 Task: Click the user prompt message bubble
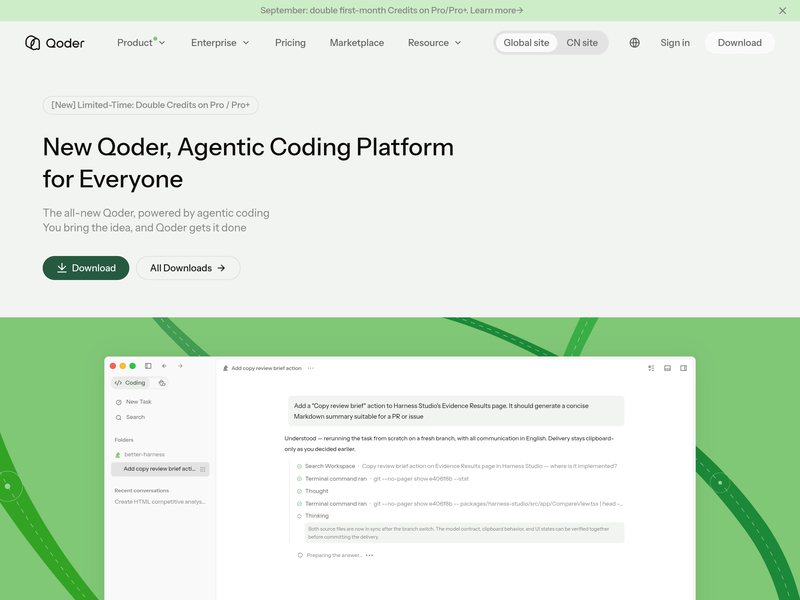click(456, 411)
